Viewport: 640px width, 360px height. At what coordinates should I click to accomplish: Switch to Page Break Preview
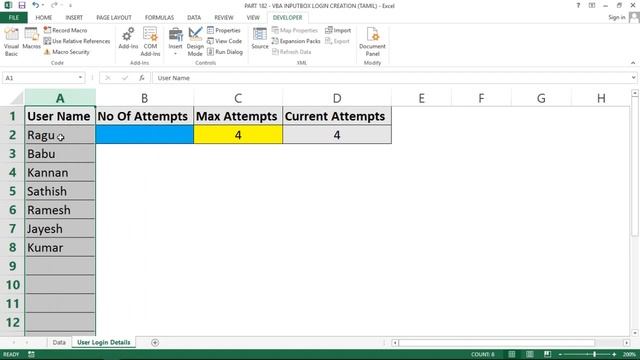tap(547, 354)
